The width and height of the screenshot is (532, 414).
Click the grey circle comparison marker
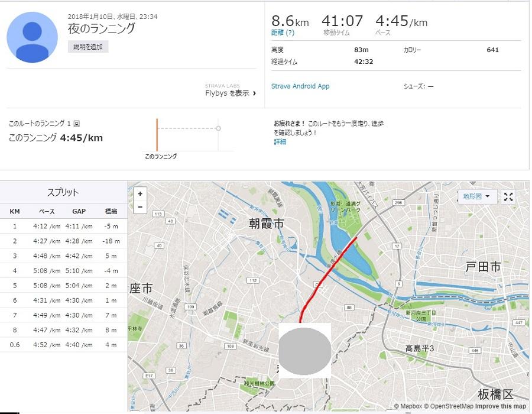[x=218, y=128]
